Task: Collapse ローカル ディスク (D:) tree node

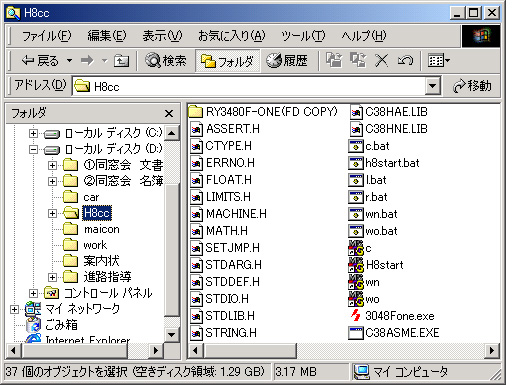Action: (33, 149)
